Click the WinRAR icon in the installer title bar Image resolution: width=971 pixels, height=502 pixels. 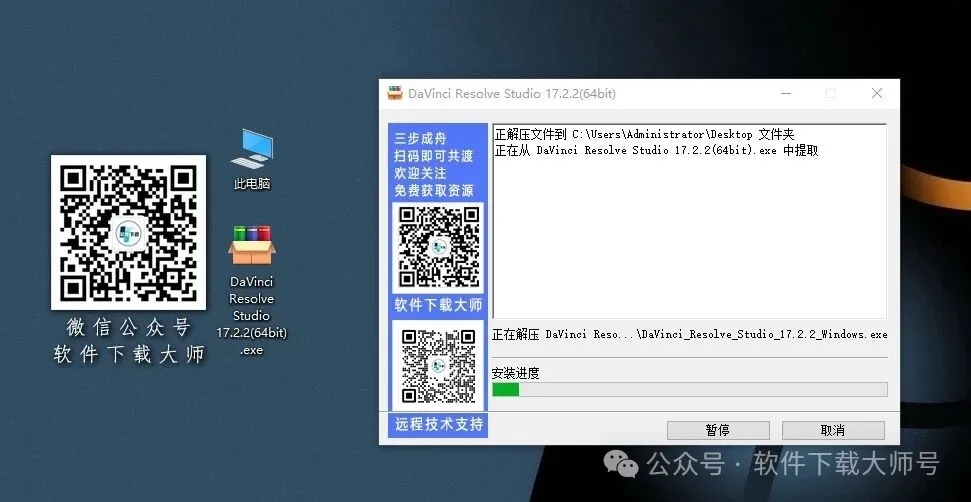pyautogui.click(x=394, y=93)
